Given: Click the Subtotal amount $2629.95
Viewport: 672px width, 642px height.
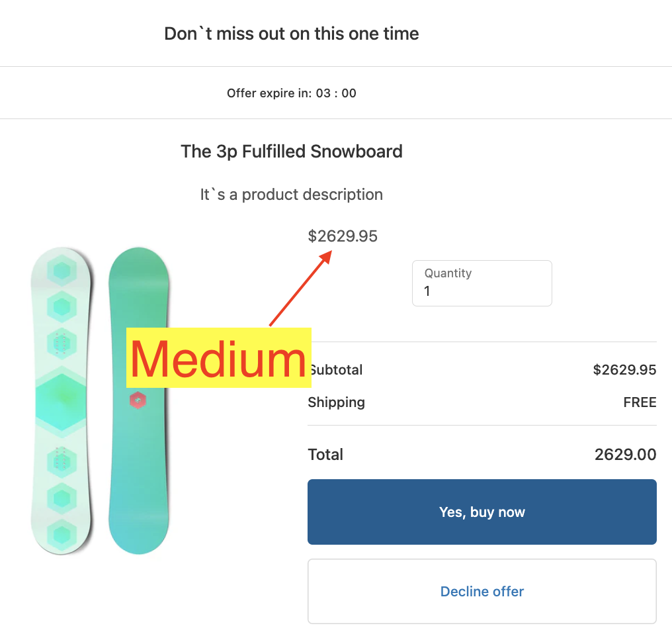Looking at the screenshot, I should [624, 370].
